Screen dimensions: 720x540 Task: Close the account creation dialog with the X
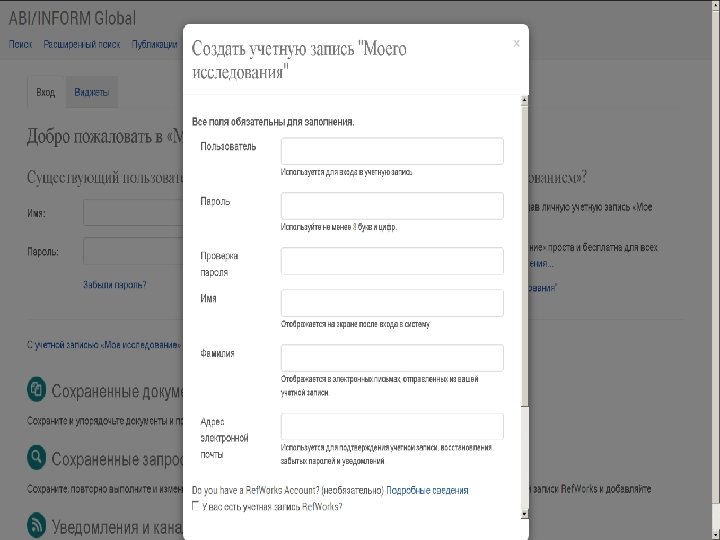coord(517,43)
